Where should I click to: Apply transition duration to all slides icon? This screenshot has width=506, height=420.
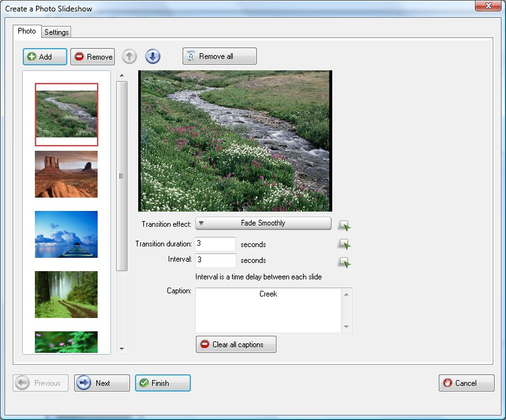click(344, 244)
